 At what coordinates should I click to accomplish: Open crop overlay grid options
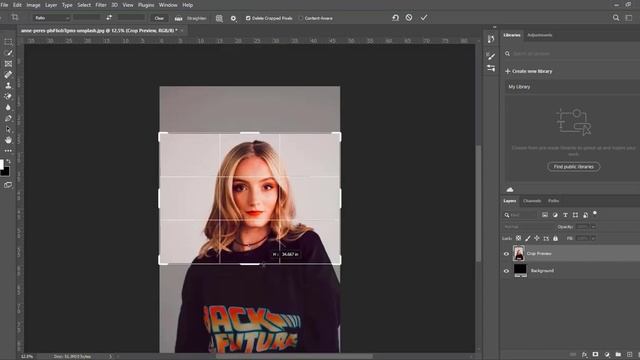pyautogui.click(x=219, y=18)
